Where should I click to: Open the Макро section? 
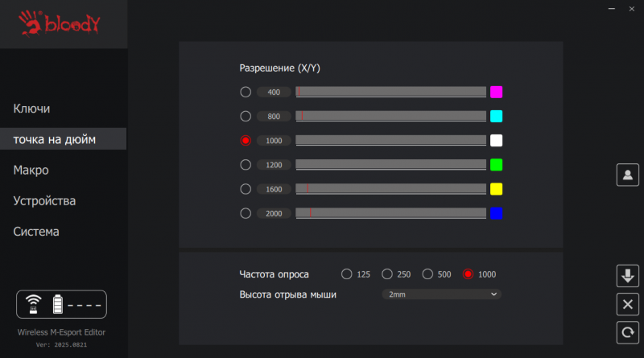tap(31, 171)
